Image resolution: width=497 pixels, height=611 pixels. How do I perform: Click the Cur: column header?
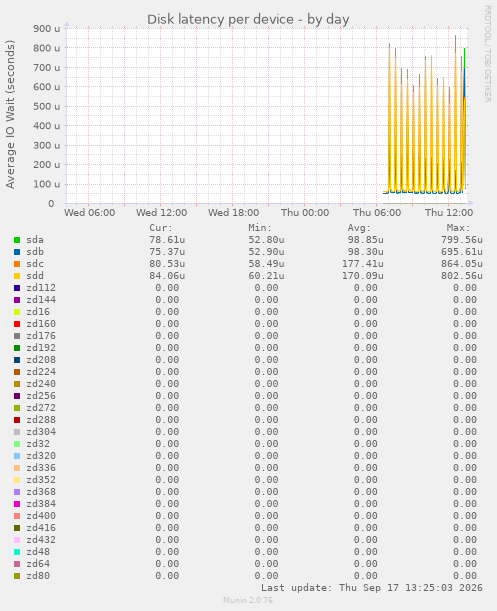161,228
